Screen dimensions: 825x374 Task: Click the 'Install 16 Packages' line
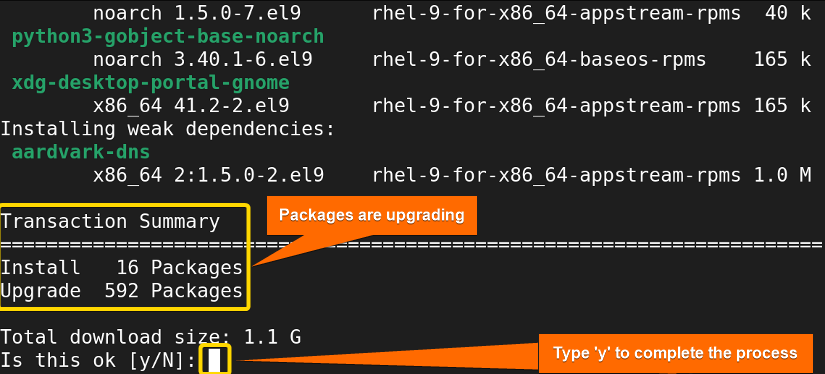point(122,268)
